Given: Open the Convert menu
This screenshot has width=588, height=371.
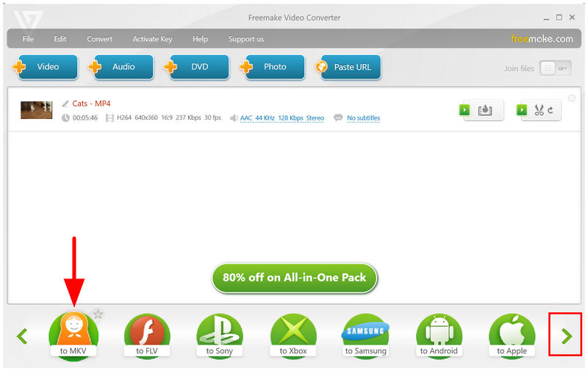Looking at the screenshot, I should click(x=100, y=39).
